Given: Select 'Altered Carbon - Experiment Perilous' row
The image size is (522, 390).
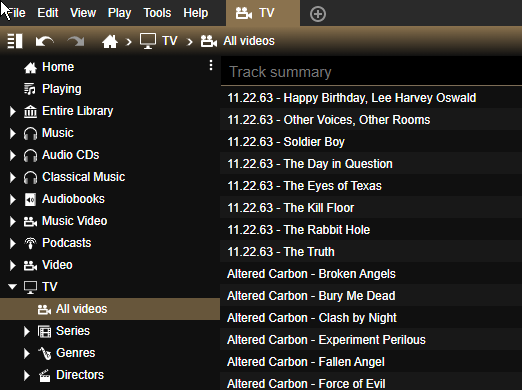Looking at the screenshot, I should tap(371, 340).
